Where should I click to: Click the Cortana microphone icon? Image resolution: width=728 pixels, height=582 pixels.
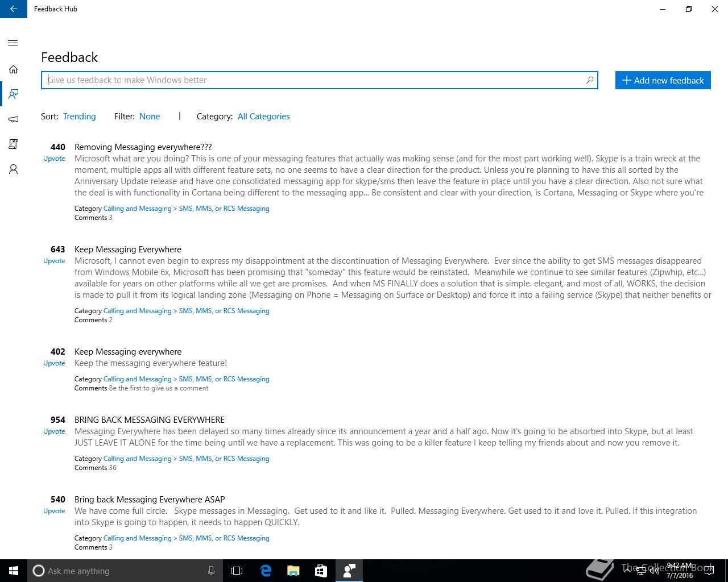(211, 571)
